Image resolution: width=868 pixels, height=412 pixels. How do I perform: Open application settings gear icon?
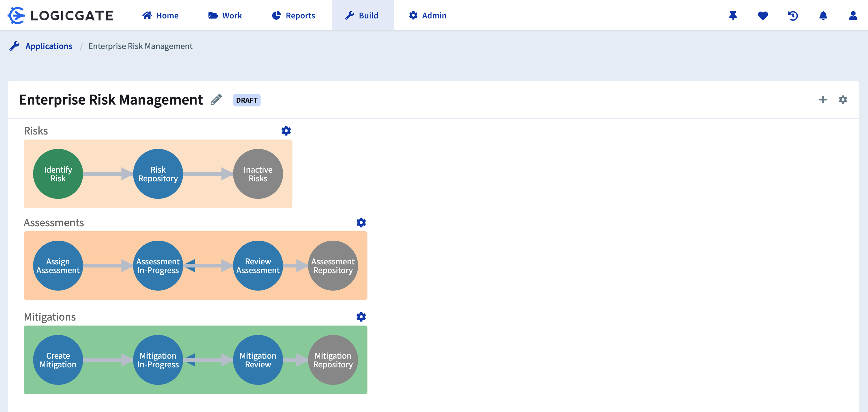coord(843,100)
